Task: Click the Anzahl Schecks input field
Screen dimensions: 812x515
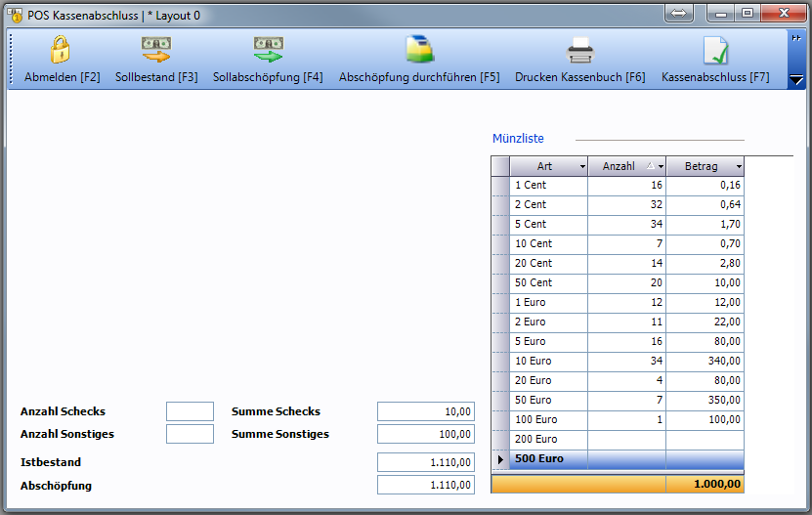Action: [190, 411]
